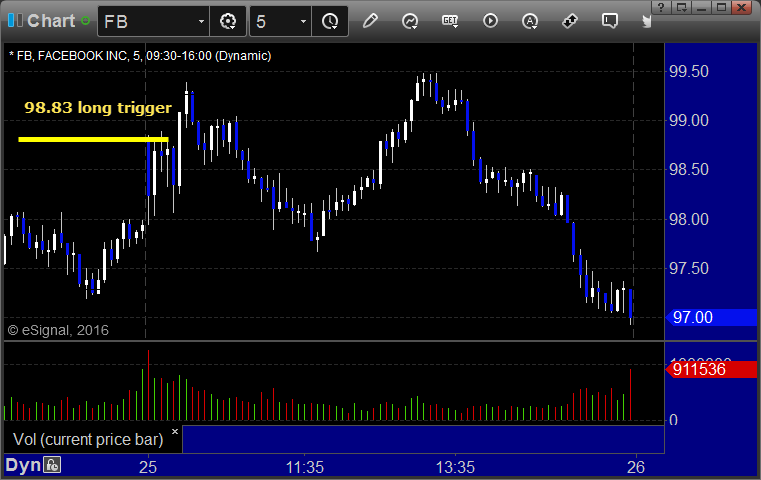Open the alerts 'A' circle icon

530,21
